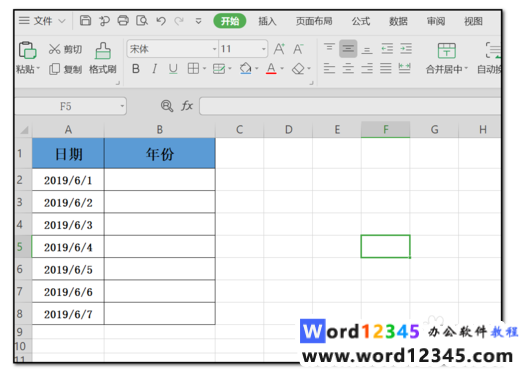Click the eraser clear format icon

(298, 69)
